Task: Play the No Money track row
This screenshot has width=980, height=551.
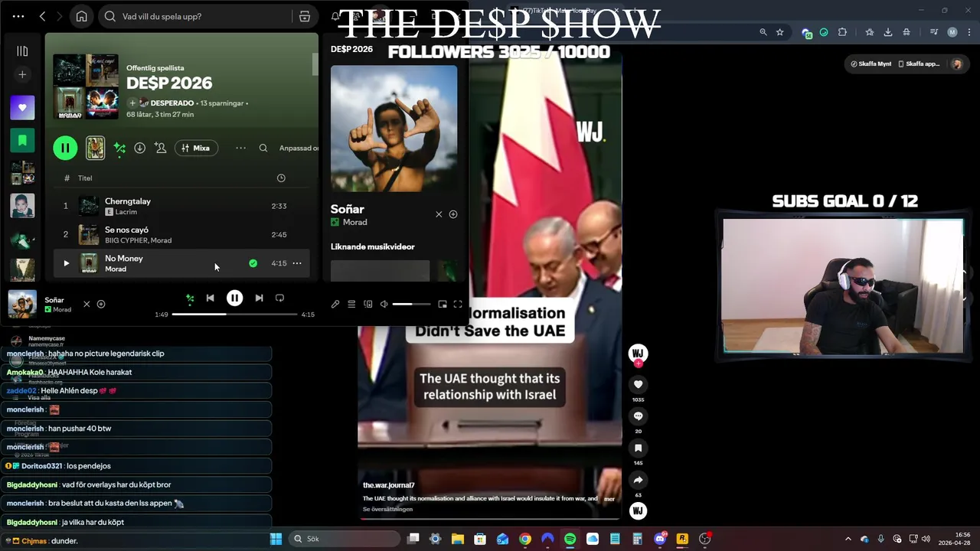Action: [66, 263]
